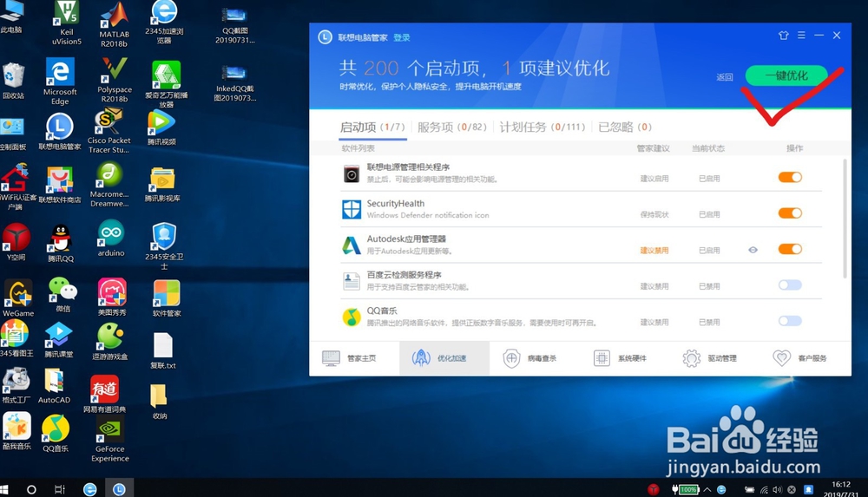Viewport: 868px width, 497px height.
Task: Select 收纳 folder on desktop
Action: 159,402
